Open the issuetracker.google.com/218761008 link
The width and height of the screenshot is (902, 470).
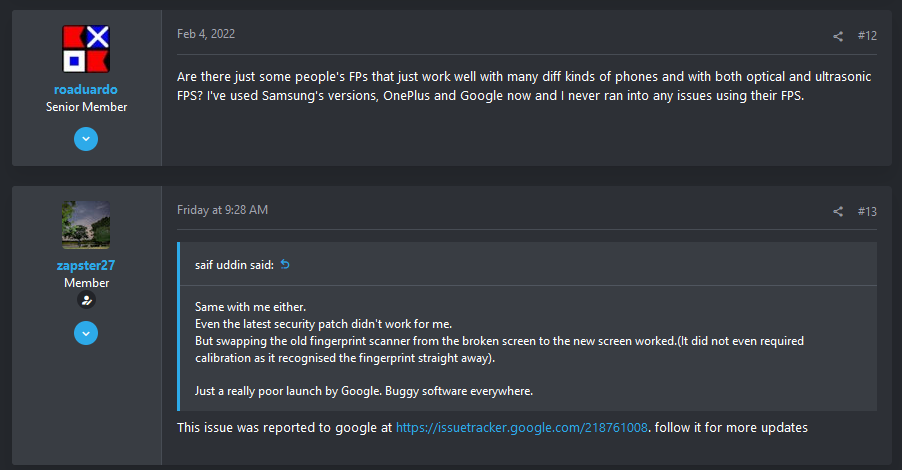[x=522, y=427]
